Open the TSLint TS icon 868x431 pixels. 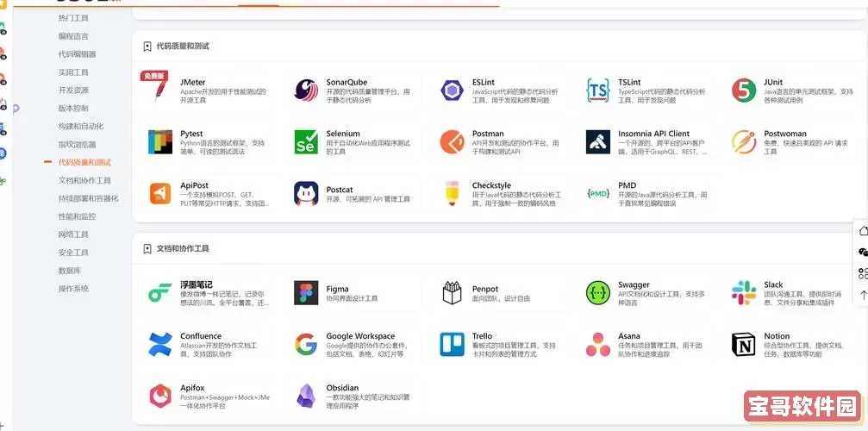pos(598,91)
